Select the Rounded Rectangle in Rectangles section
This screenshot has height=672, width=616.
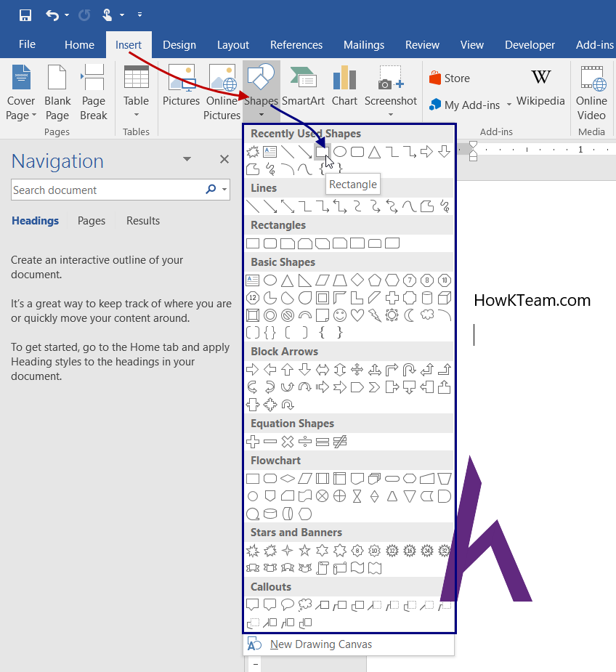pos(270,243)
